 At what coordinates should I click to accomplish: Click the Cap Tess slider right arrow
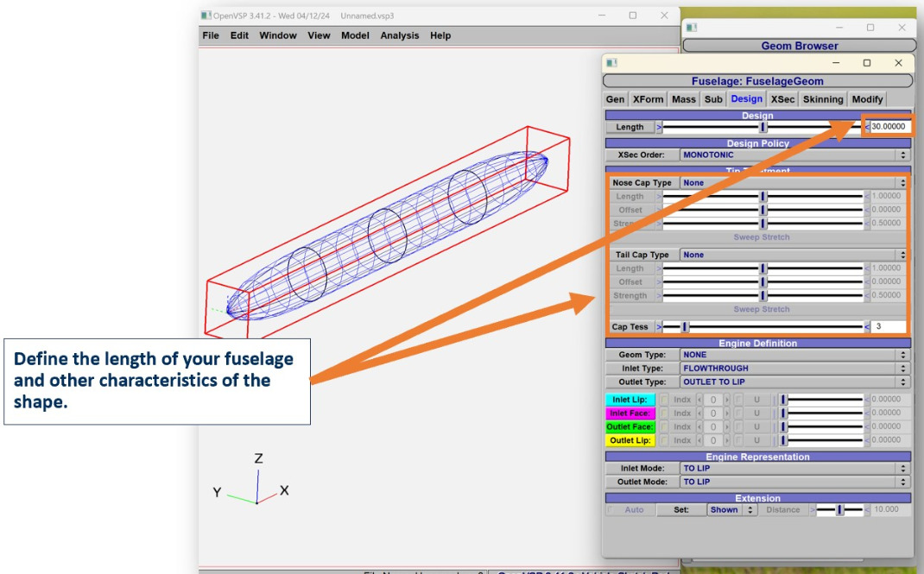867,327
